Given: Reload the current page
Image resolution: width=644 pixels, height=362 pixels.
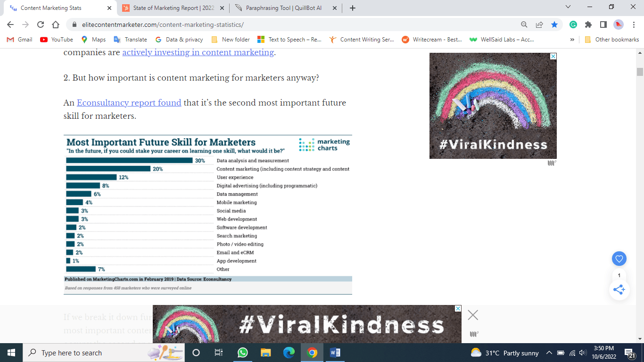Looking at the screenshot, I should pos(41,25).
